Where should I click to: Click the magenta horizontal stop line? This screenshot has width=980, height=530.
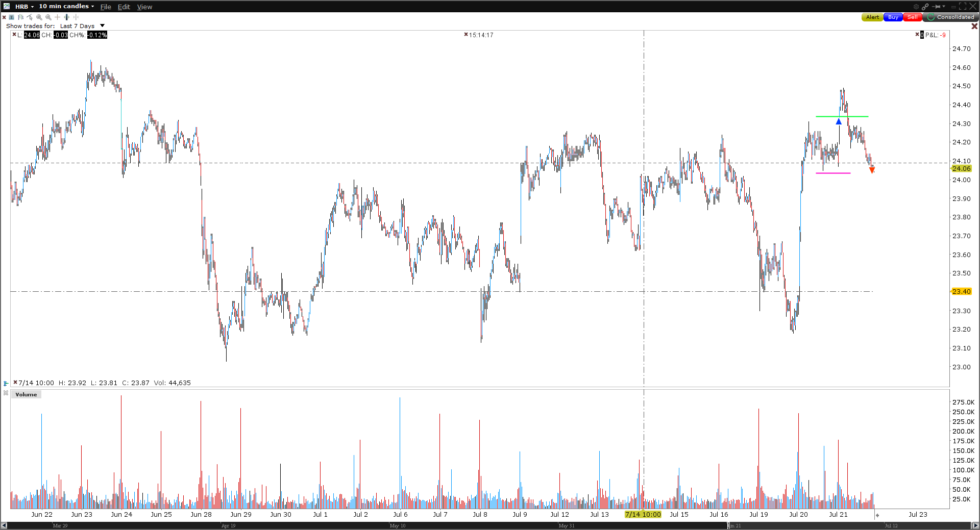point(833,173)
